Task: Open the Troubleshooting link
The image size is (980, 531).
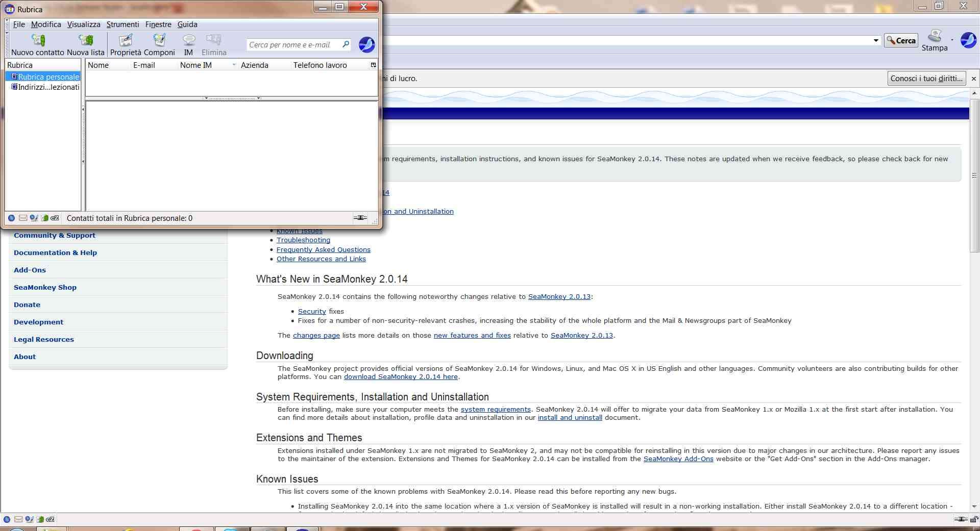Action: pyautogui.click(x=303, y=240)
